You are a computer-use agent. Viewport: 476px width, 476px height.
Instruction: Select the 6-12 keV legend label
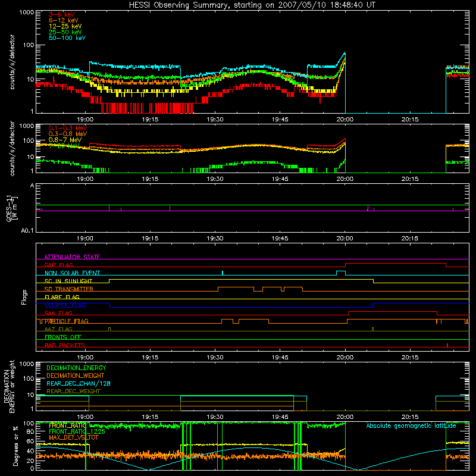[64, 20]
